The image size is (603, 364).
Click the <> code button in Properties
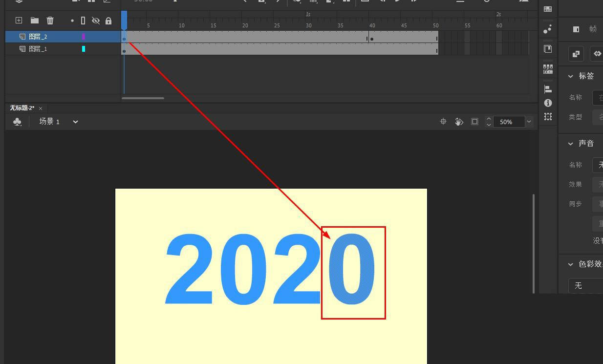click(x=597, y=54)
